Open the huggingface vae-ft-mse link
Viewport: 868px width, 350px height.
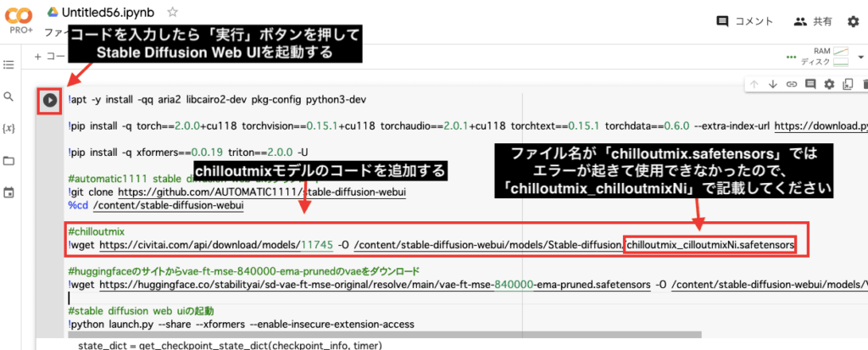coord(375,285)
